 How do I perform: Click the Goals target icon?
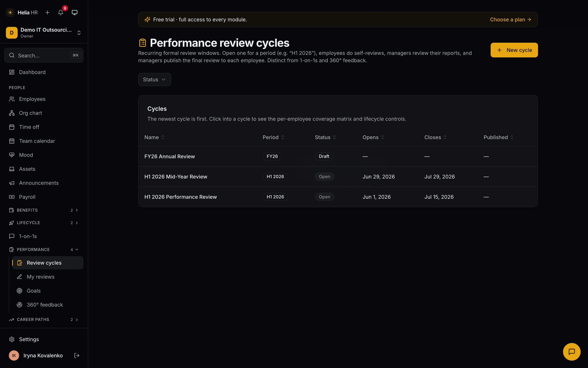(19, 291)
